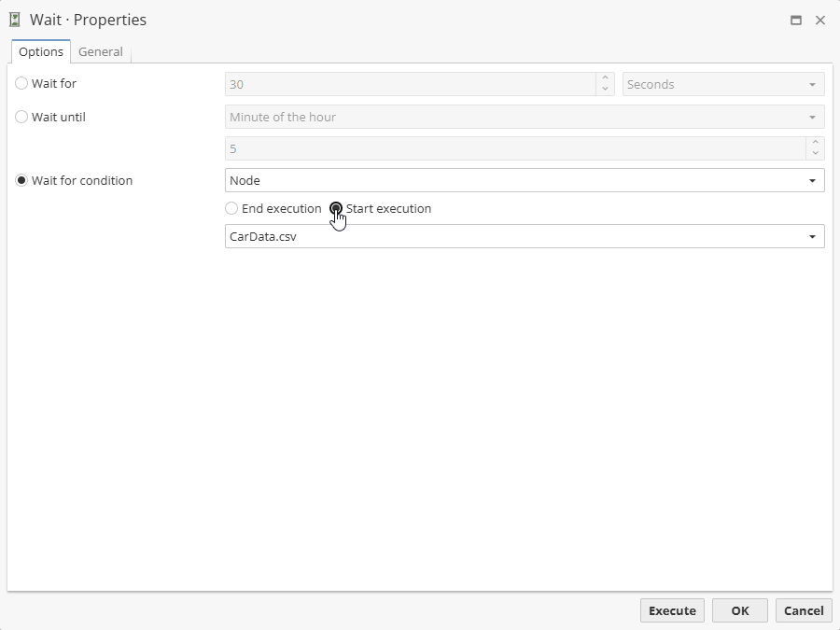Switch to the General tab
Screen dimensions: 840x630
point(101,52)
